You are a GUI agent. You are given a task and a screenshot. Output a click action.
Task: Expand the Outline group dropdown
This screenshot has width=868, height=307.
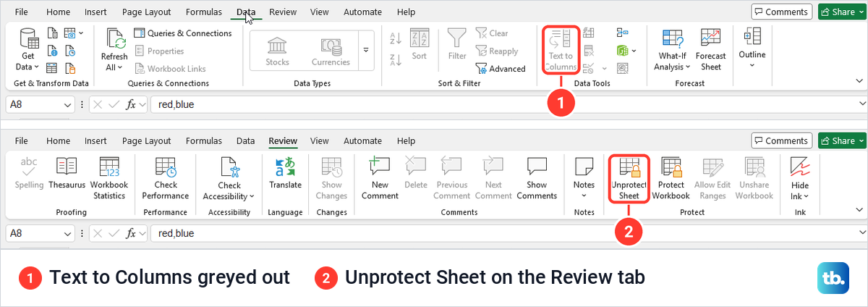point(752,65)
